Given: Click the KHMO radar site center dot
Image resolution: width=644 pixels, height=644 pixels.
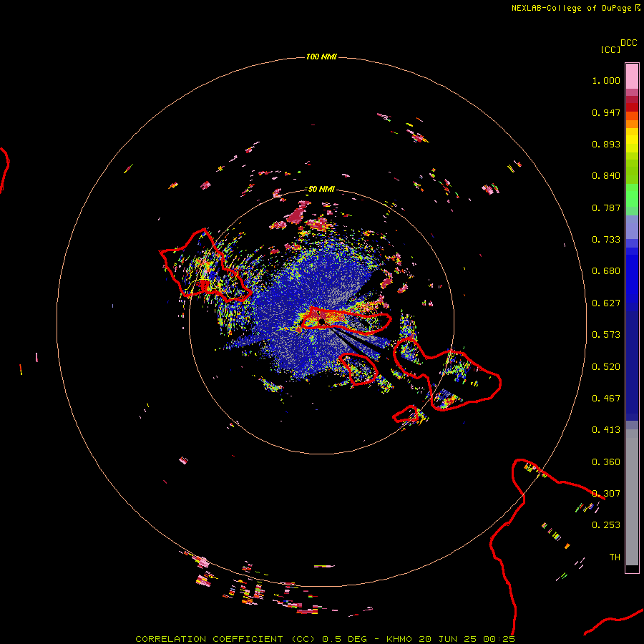Looking at the screenshot, I should [322, 321].
